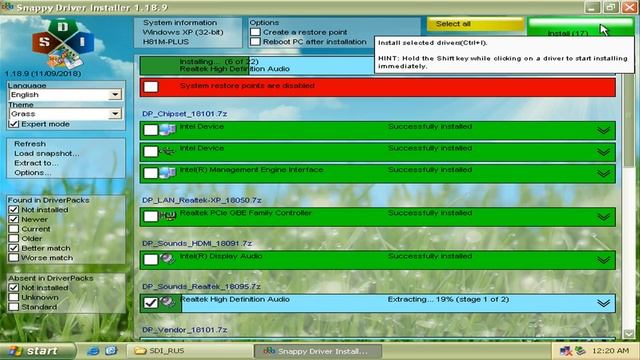Screen dimensions: 640x360
Task: Click the version text 1.18.9 (11/09/2018)
Action: [43, 73]
